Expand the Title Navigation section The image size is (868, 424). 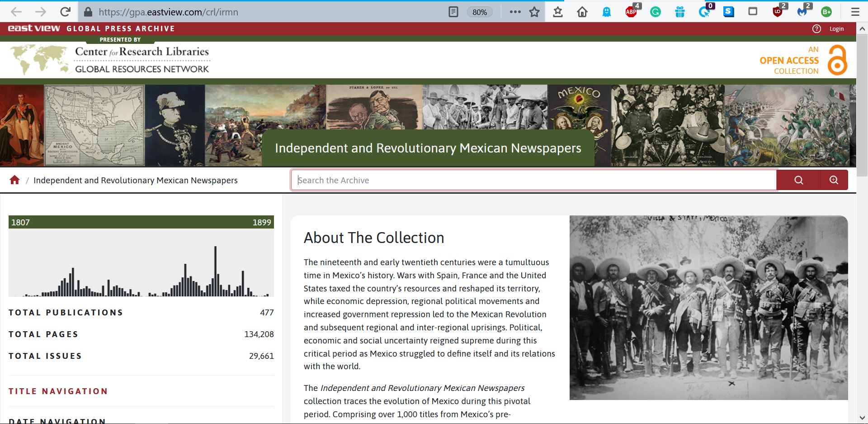click(58, 391)
